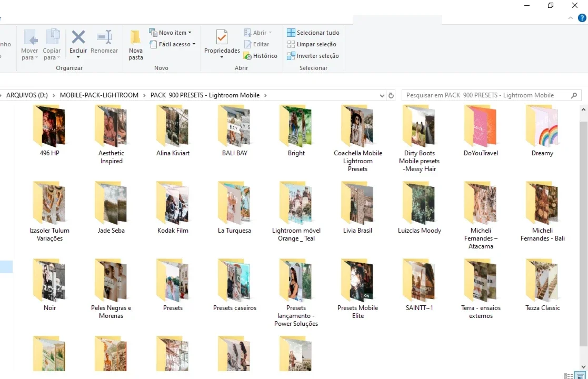Select Dirty Boots Mobile presets folder
The height and width of the screenshot is (379, 588).
click(419, 138)
